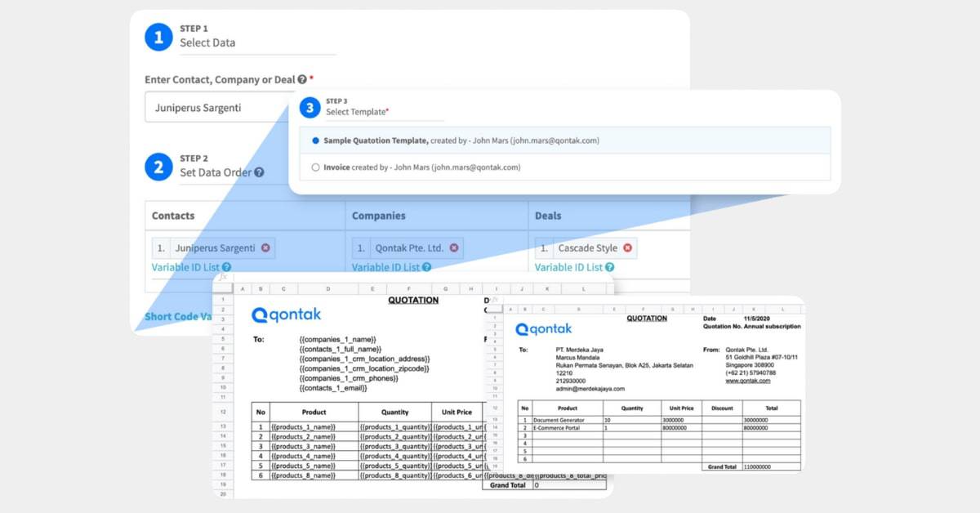The image size is (980, 513).
Task: Click help icon beside Contacts Variable ID List
Action: click(226, 267)
